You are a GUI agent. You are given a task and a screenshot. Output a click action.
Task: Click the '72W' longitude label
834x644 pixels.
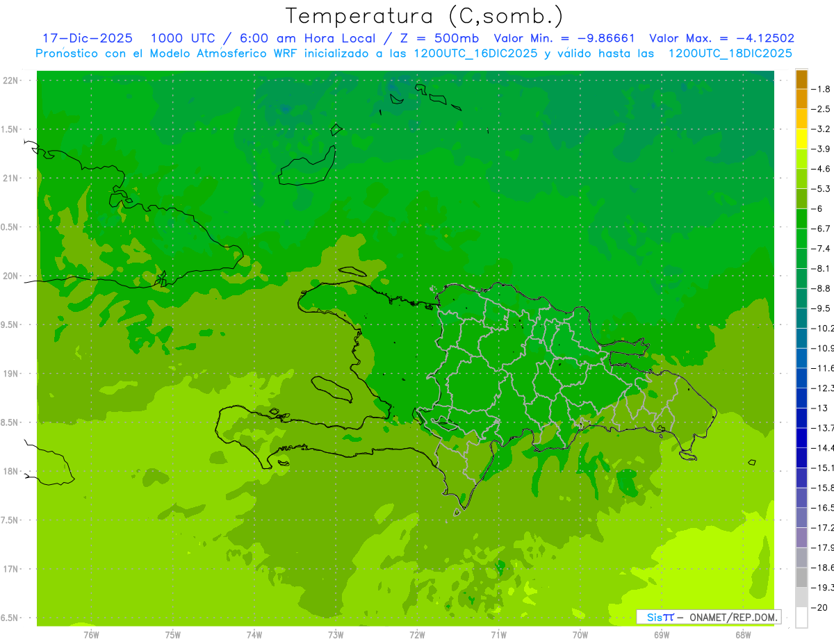(x=417, y=634)
